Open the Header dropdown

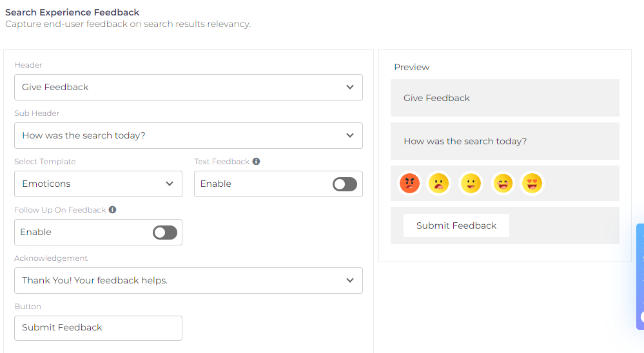click(x=188, y=88)
